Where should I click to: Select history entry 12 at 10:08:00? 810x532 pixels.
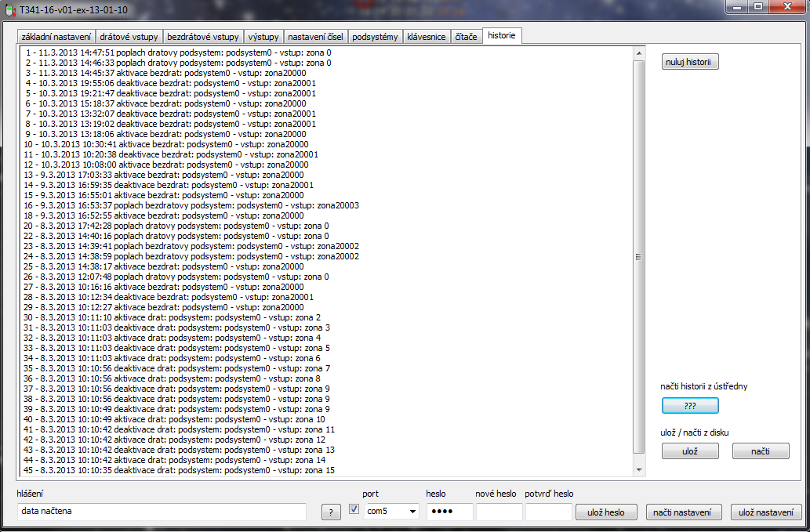pyautogui.click(x=165, y=165)
